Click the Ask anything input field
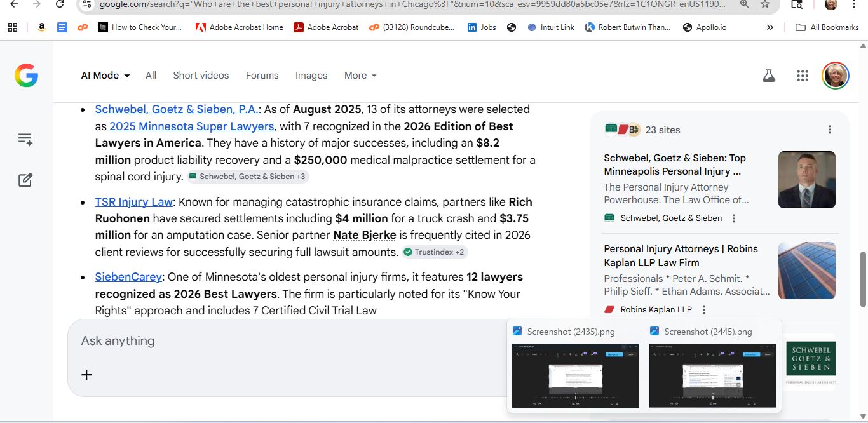Viewport: 868px width, 423px height. 286,340
